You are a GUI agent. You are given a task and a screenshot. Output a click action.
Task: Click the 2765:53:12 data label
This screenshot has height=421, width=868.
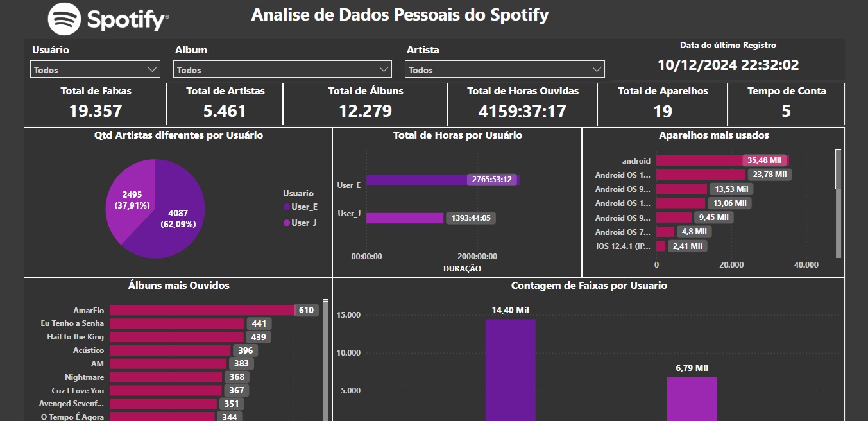tap(492, 180)
